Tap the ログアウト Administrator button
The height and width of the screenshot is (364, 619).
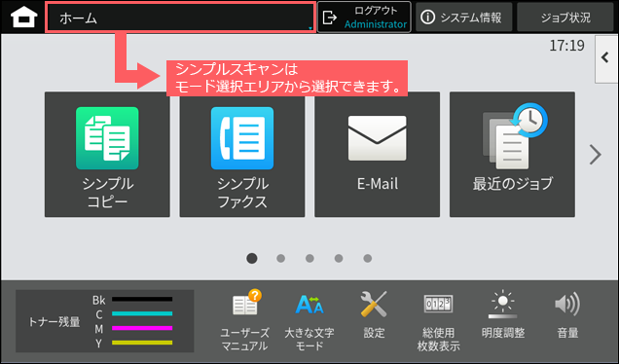tap(364, 18)
